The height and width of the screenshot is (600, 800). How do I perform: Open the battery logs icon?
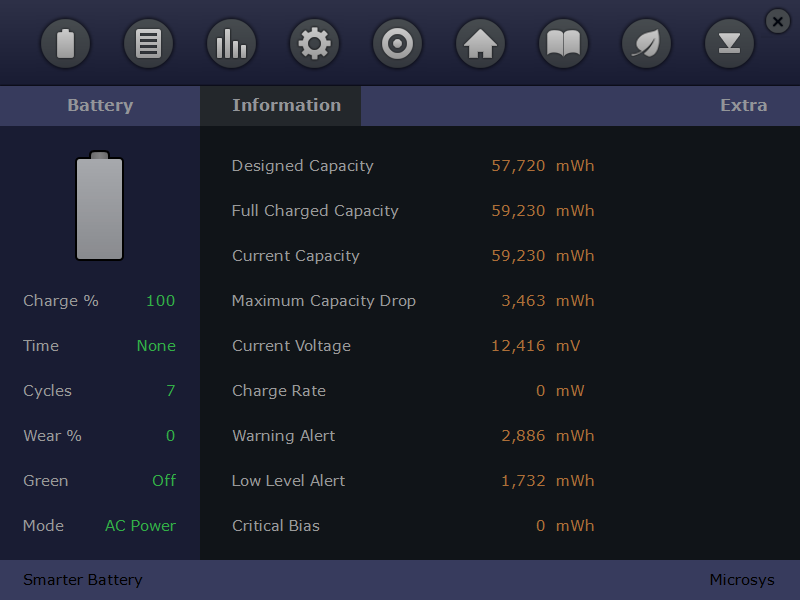tap(148, 43)
